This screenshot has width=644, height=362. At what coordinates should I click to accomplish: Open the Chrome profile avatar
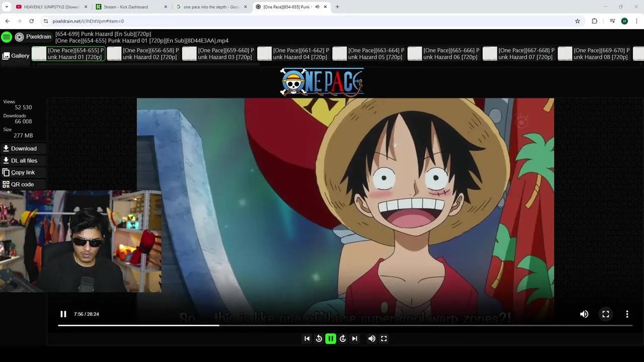[x=624, y=21]
